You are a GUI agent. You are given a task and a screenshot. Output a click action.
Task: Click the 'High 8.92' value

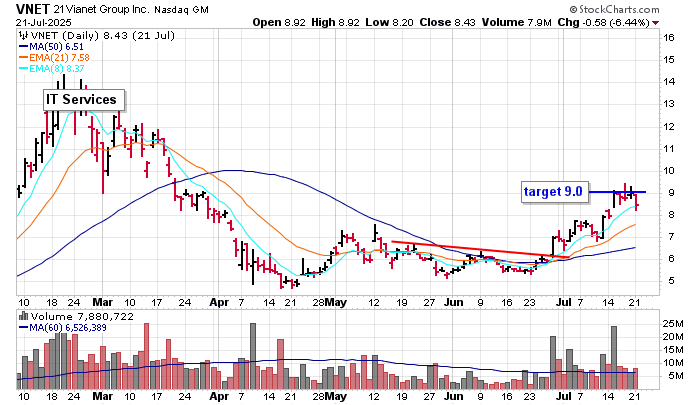pos(335,22)
